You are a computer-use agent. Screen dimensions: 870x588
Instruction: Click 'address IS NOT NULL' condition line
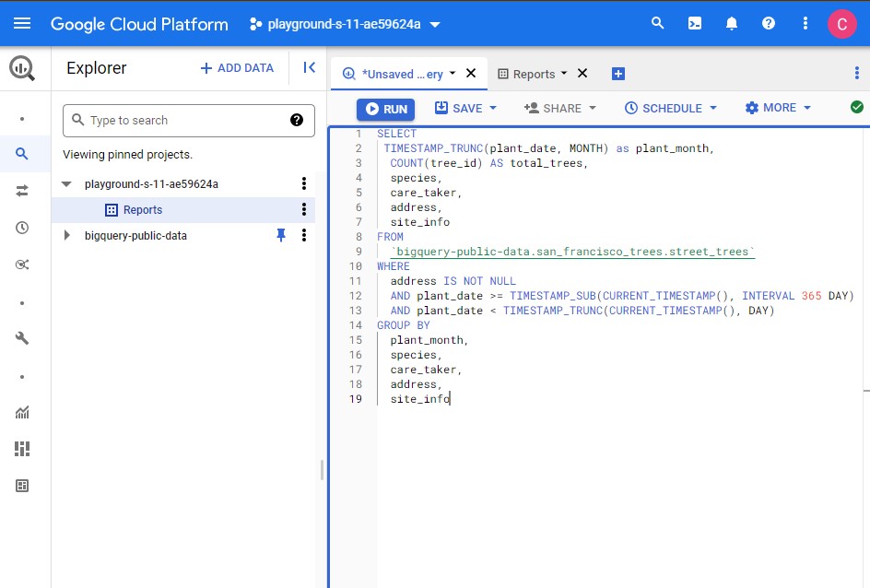[x=453, y=281]
